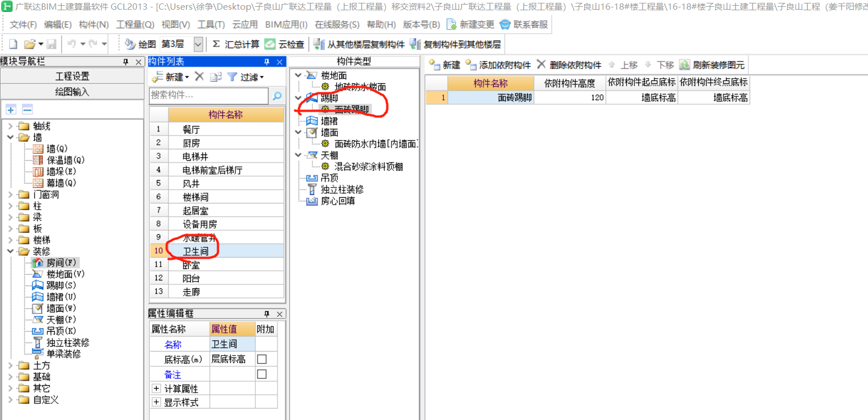
Task: Open the BIM应用(I) menu
Action: (x=286, y=25)
